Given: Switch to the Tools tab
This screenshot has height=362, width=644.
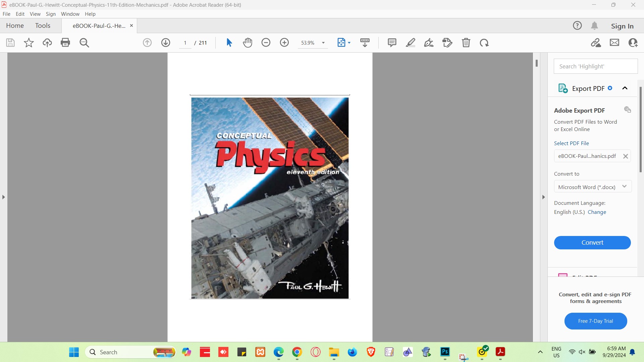Looking at the screenshot, I should [x=43, y=26].
